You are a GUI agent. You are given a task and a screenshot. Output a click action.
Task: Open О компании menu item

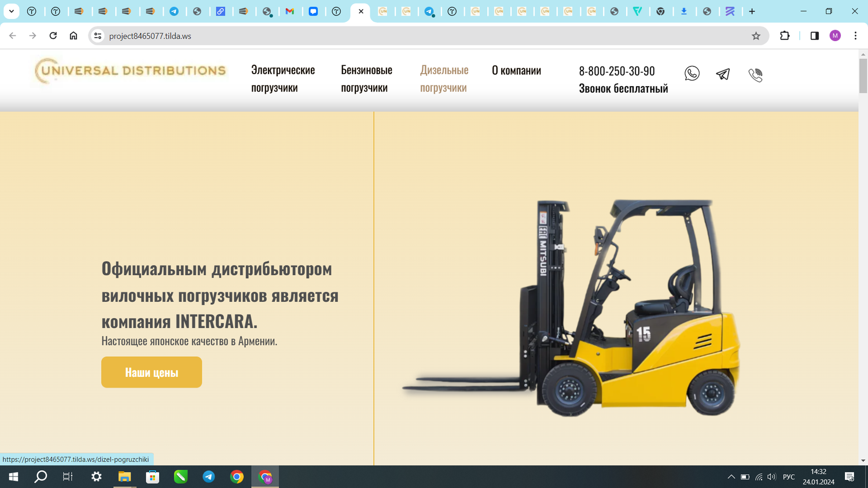click(x=516, y=70)
